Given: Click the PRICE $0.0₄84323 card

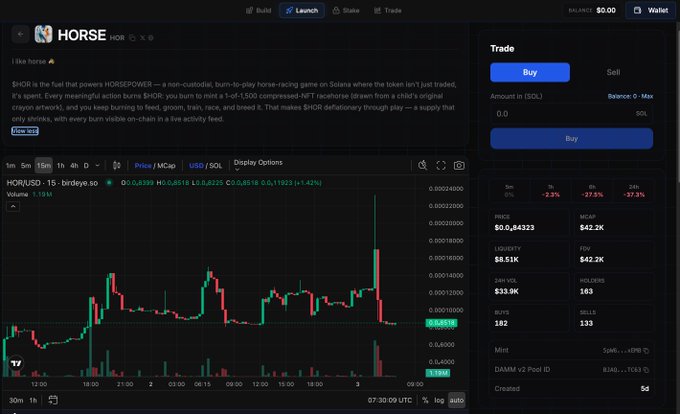Looking at the screenshot, I should (x=530, y=222).
